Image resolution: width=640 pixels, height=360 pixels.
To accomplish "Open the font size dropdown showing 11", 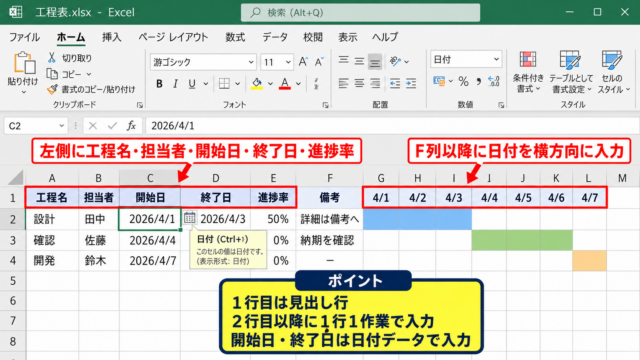I will tap(288, 62).
